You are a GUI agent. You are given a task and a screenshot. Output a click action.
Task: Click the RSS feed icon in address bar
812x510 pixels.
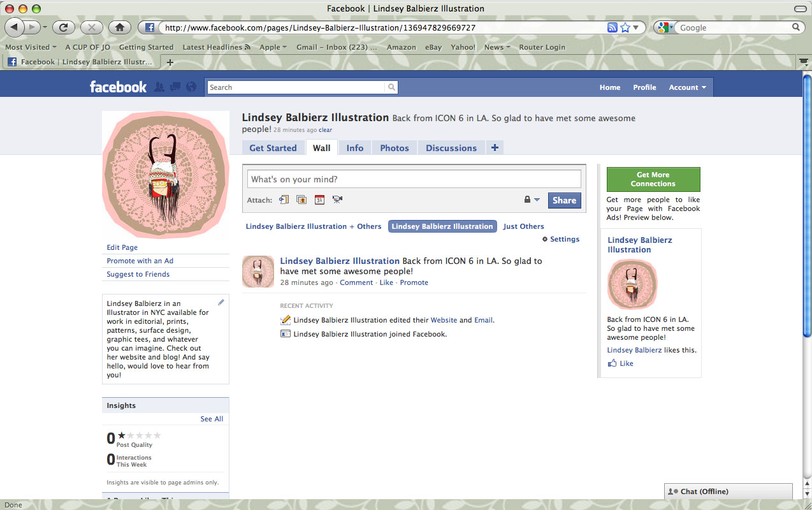[x=612, y=27]
